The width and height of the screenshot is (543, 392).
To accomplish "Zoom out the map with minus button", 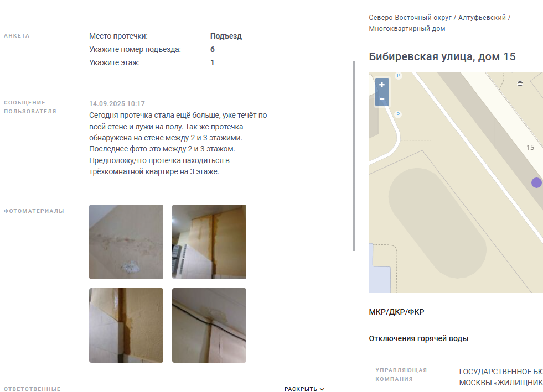I will coord(382,99).
